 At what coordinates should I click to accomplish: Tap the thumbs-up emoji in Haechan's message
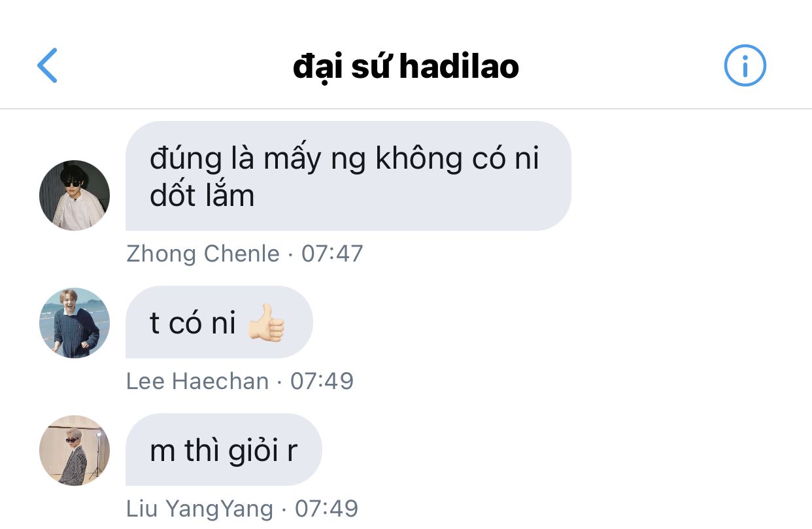click(267, 322)
